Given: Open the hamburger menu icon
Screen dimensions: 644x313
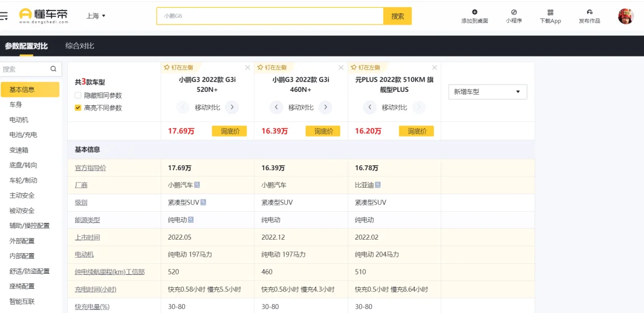Looking at the screenshot, I should (3, 16).
